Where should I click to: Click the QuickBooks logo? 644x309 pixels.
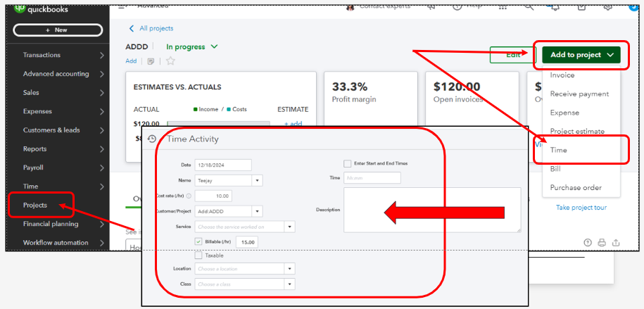[x=41, y=8]
